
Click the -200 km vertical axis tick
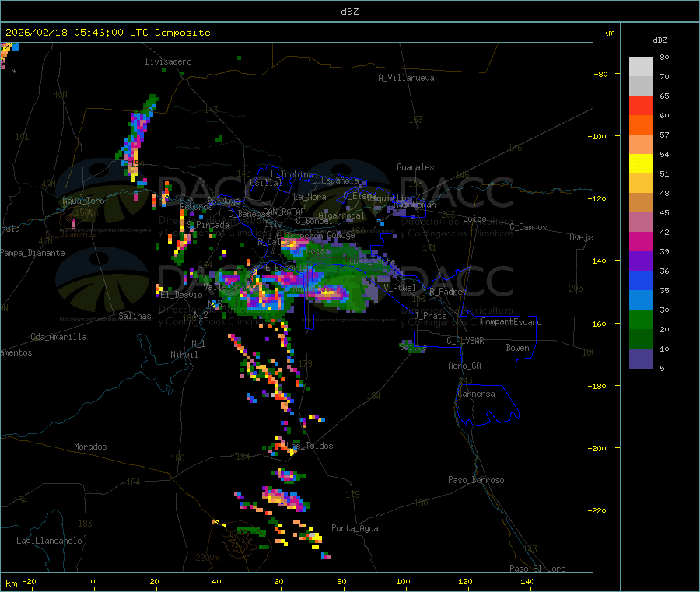pyautogui.click(x=599, y=448)
